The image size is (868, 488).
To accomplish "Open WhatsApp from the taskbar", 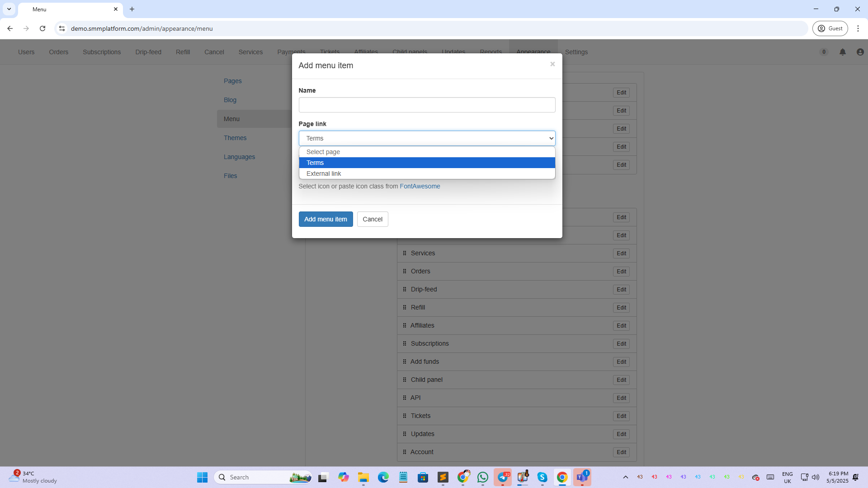I will pyautogui.click(x=483, y=477).
